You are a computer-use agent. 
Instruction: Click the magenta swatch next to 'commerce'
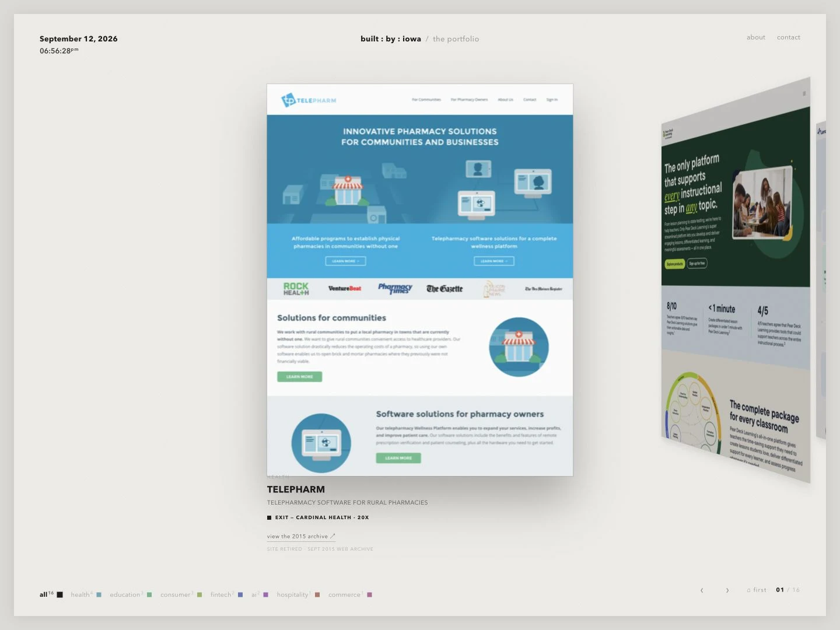[x=369, y=595]
